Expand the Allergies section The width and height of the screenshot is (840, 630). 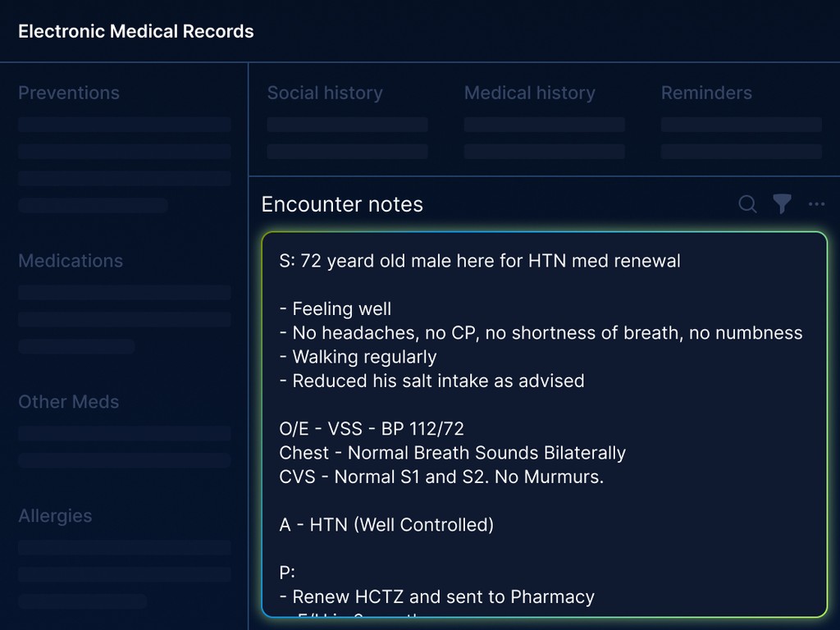[55, 515]
